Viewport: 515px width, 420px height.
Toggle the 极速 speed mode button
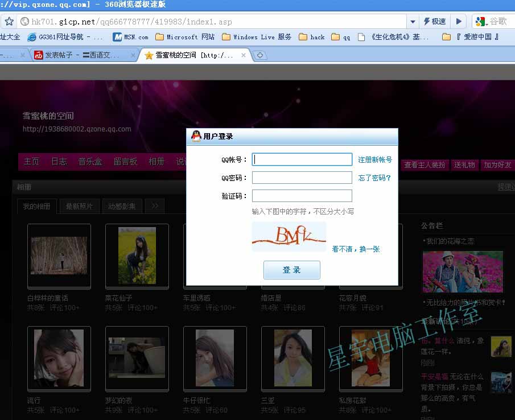(x=435, y=22)
